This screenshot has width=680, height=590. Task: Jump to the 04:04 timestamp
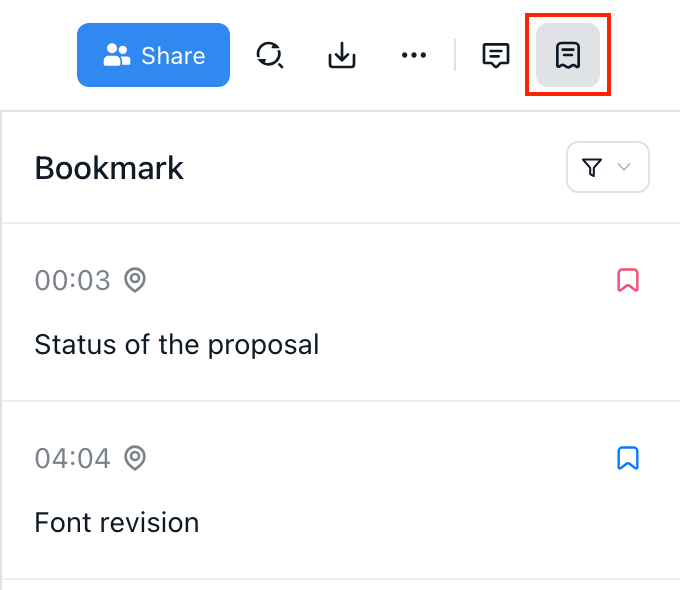[x=72, y=459]
